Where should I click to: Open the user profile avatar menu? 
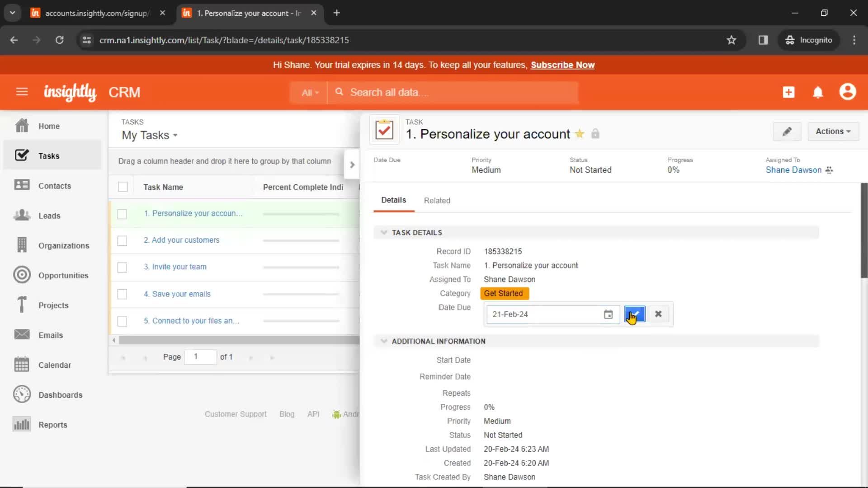[x=848, y=92]
